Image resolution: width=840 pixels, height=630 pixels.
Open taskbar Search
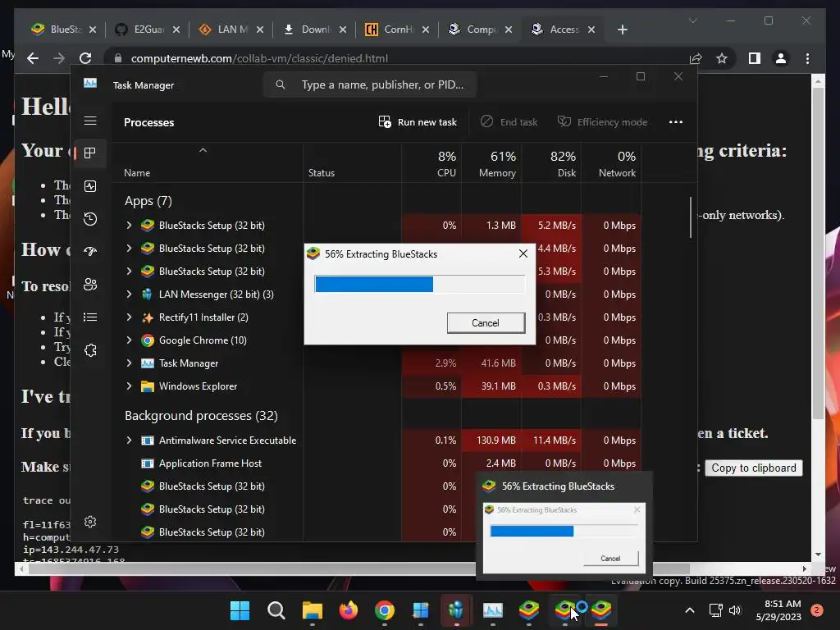(276, 610)
